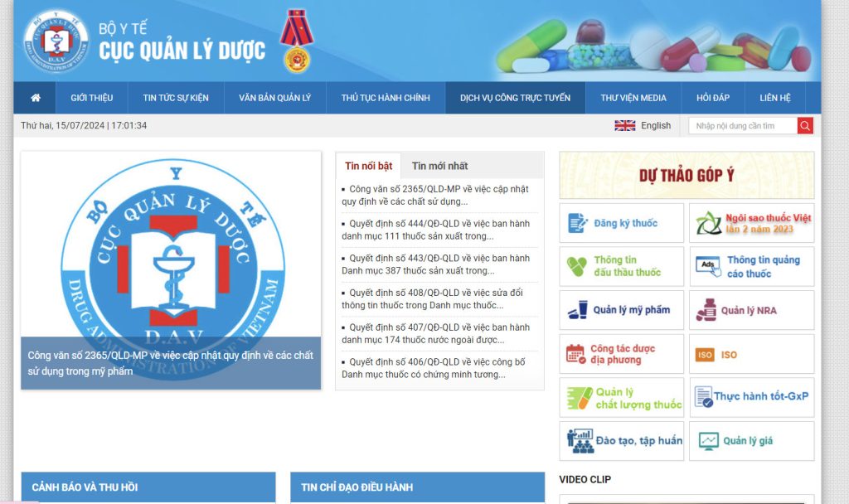The width and height of the screenshot is (849, 504).
Task: Click the checklist icon for Thực hành tốt-GxP
Action: pyautogui.click(x=703, y=397)
